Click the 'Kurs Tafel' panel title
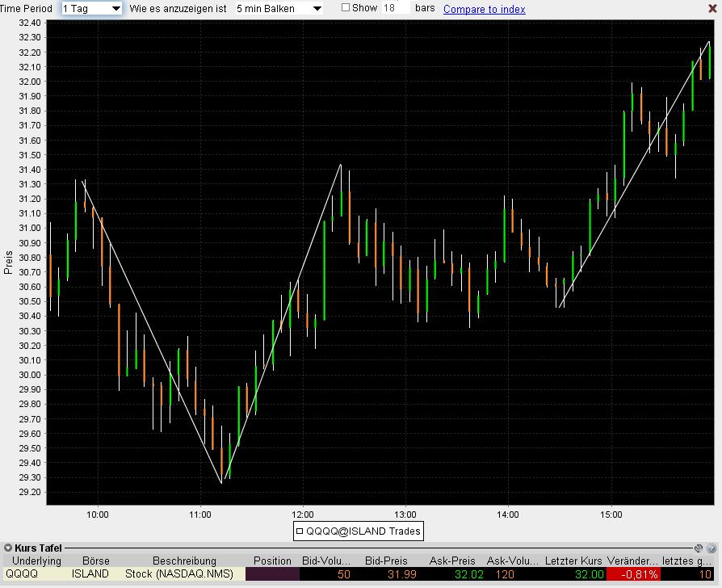The height and width of the screenshot is (588, 722). [38, 548]
